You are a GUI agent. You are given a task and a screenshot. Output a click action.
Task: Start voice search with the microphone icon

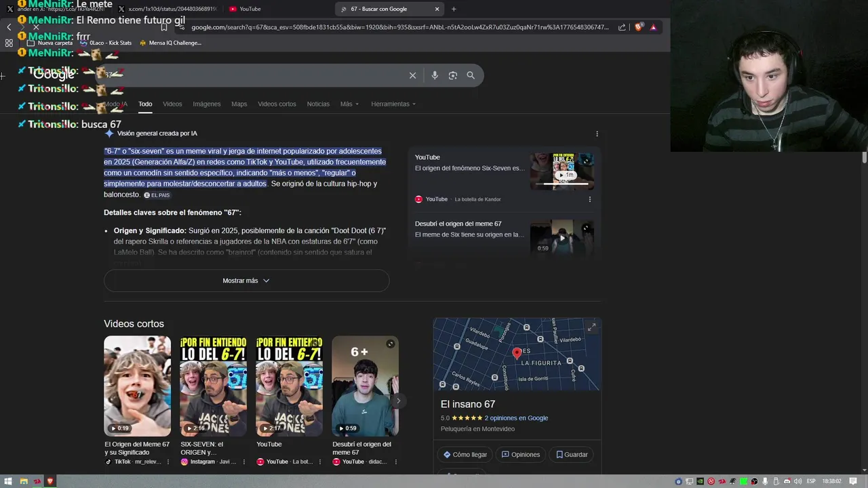[435, 75]
